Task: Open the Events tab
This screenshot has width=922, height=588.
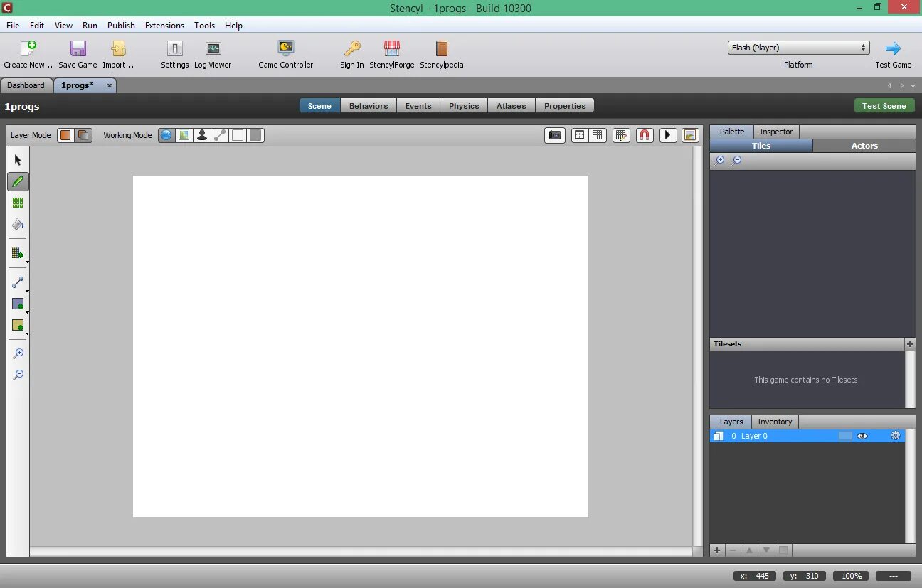Action: click(x=418, y=106)
